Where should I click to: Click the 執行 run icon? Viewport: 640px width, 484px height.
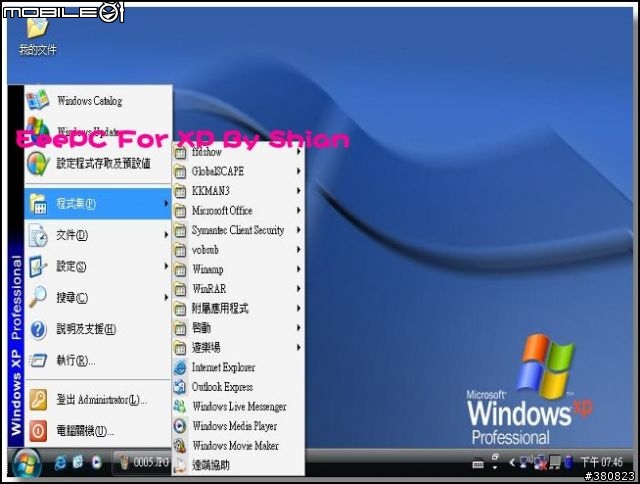[38, 360]
